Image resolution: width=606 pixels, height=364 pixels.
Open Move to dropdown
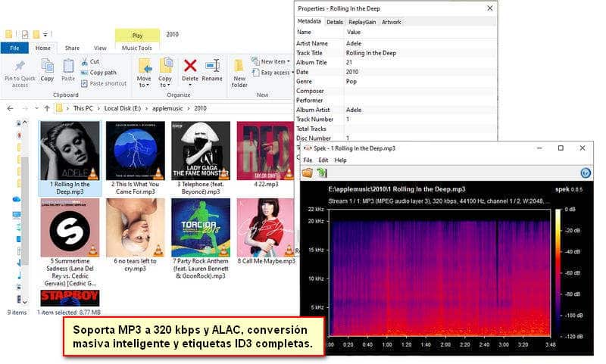pos(144,82)
